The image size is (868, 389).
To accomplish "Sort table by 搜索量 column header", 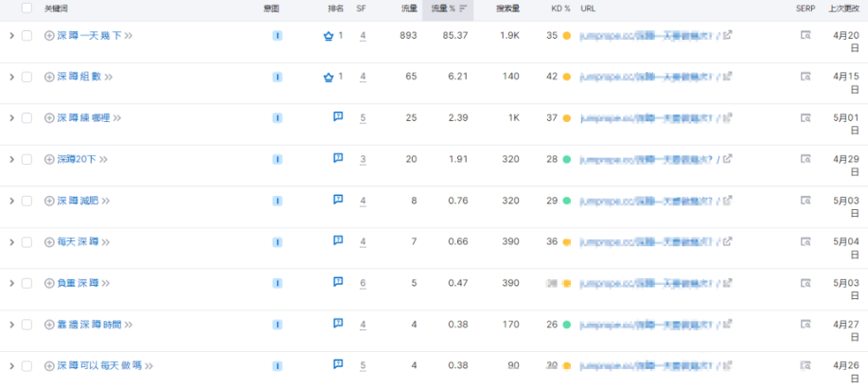I will click(x=507, y=8).
